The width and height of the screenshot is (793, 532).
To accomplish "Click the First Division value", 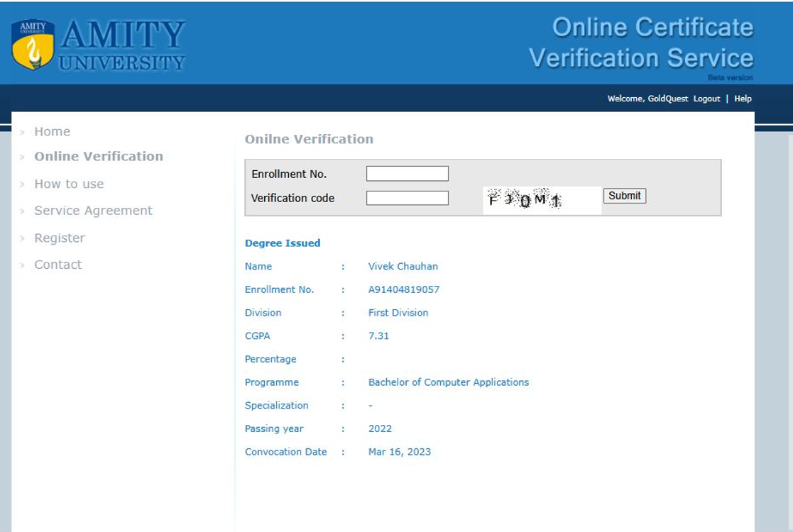I will [398, 313].
